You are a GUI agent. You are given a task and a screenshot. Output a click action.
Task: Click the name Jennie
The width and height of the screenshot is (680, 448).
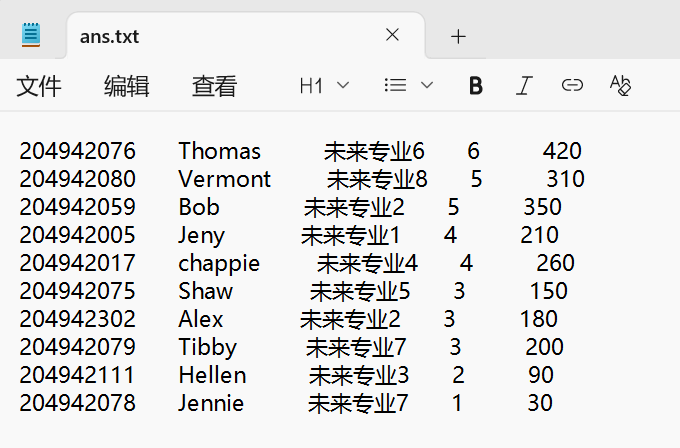[x=211, y=402]
